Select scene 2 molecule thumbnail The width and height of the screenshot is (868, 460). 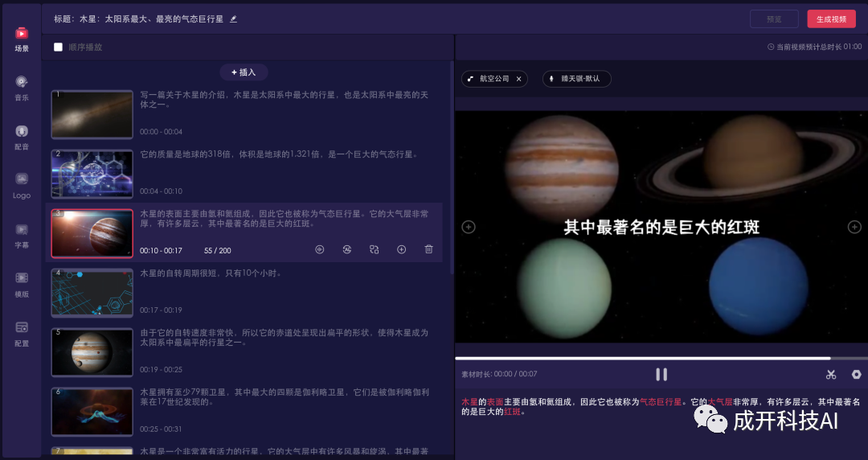[92, 174]
